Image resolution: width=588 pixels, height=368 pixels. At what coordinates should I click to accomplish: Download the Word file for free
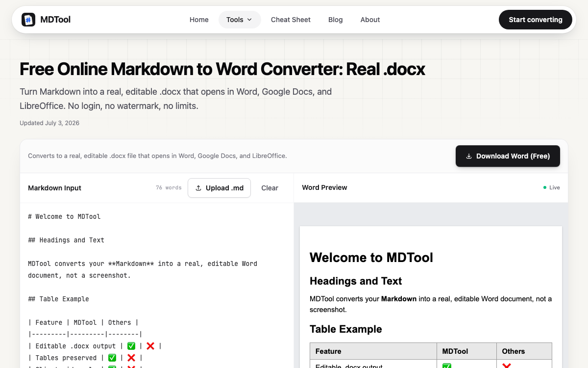click(x=508, y=156)
